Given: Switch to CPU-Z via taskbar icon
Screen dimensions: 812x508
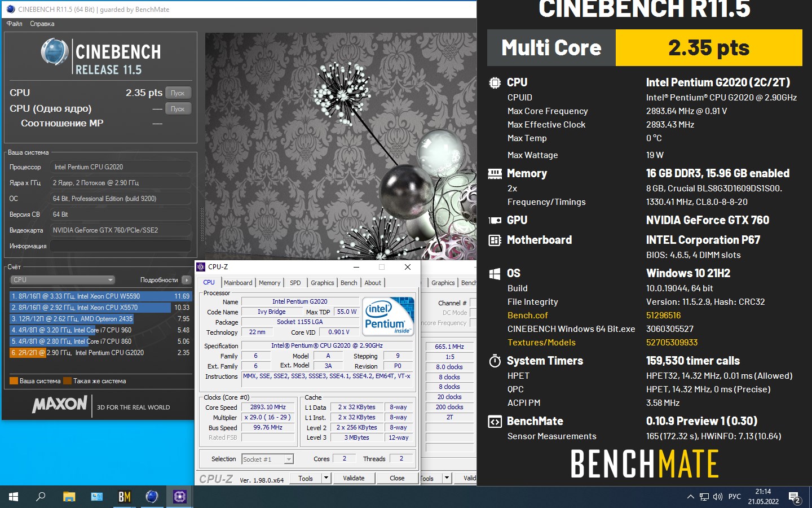Looking at the screenshot, I should click(180, 497).
